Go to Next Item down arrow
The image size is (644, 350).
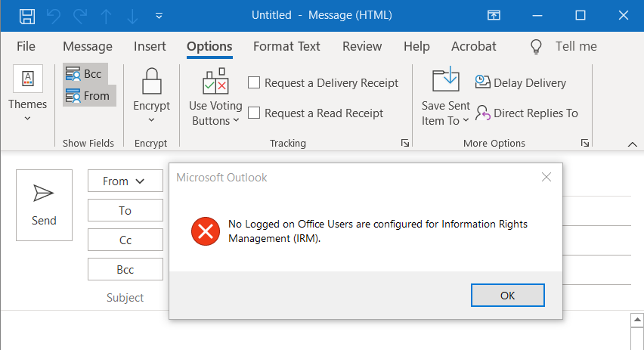click(x=133, y=17)
